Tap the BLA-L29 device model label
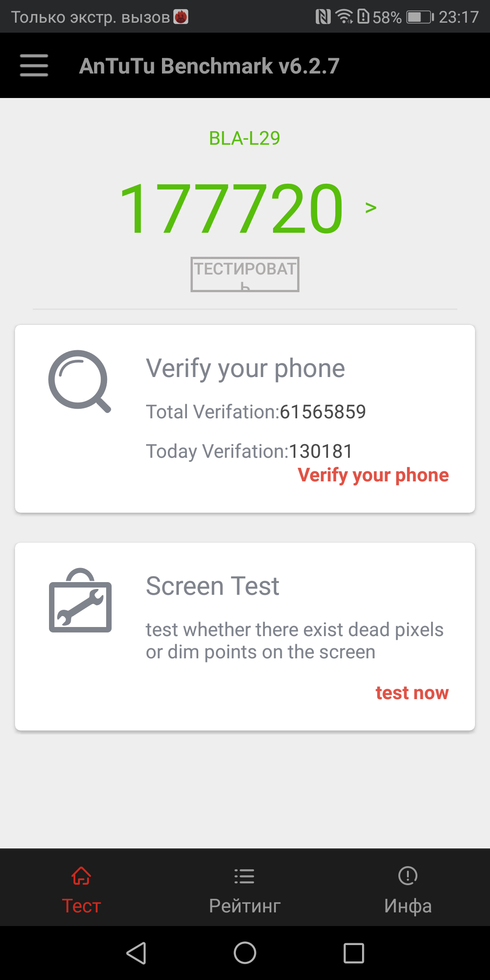Image resolution: width=490 pixels, height=980 pixels. tap(245, 138)
